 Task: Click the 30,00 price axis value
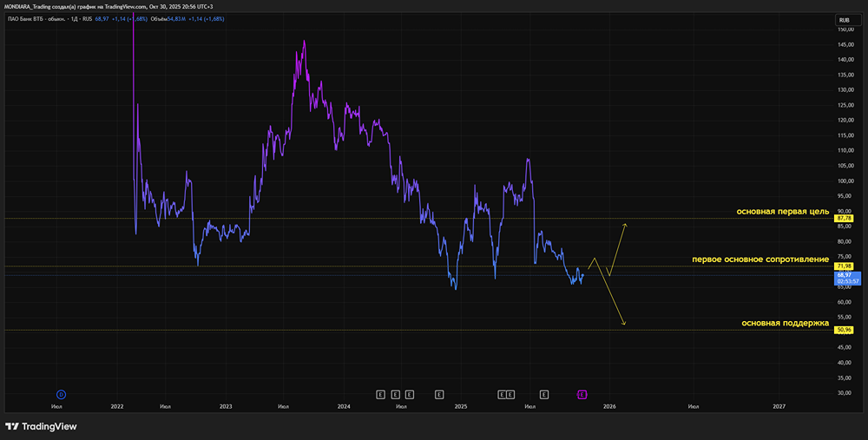pos(845,393)
